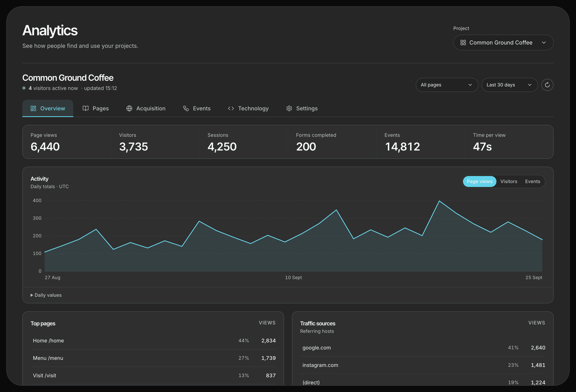Image resolution: width=576 pixels, height=392 pixels.
Task: Click the Events tab shapes icon
Action: 186,108
